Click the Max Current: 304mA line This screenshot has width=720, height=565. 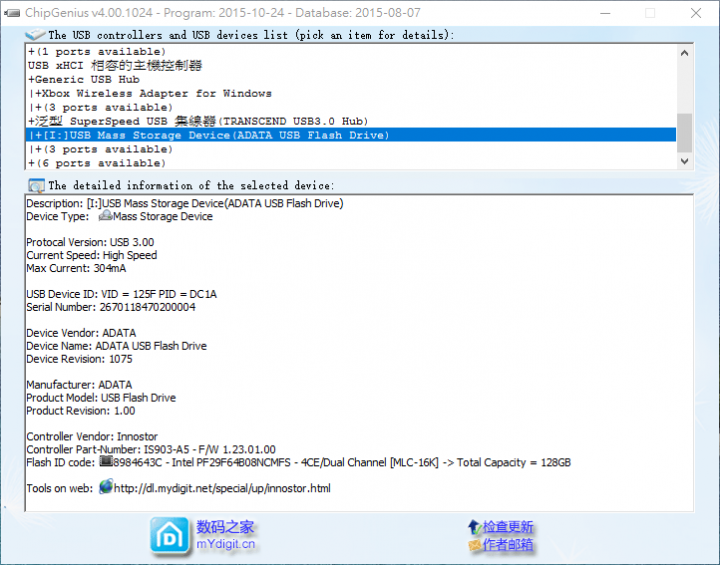76,268
